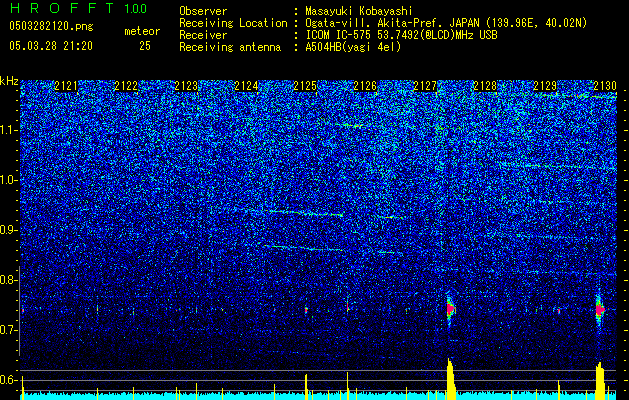Screen dimensions: 629x400
Task: Click the 1.1 kHz axis label
Action: [x=9, y=130]
